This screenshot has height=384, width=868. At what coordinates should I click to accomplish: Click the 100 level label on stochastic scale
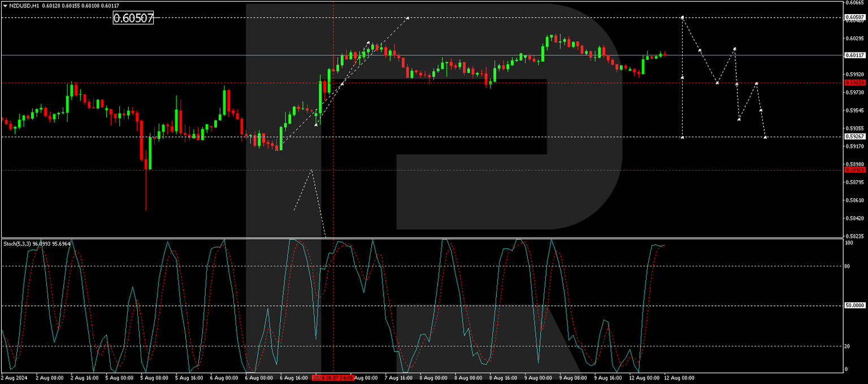[x=850, y=241]
